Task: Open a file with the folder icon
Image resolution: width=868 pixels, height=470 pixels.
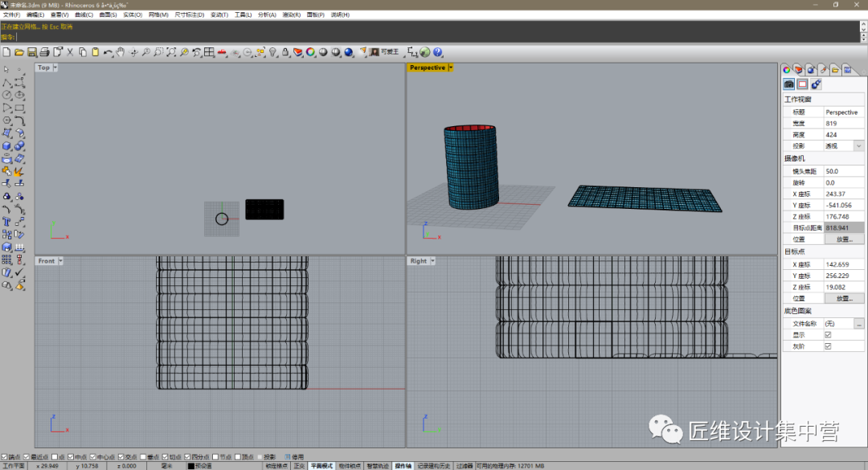Action: point(19,52)
